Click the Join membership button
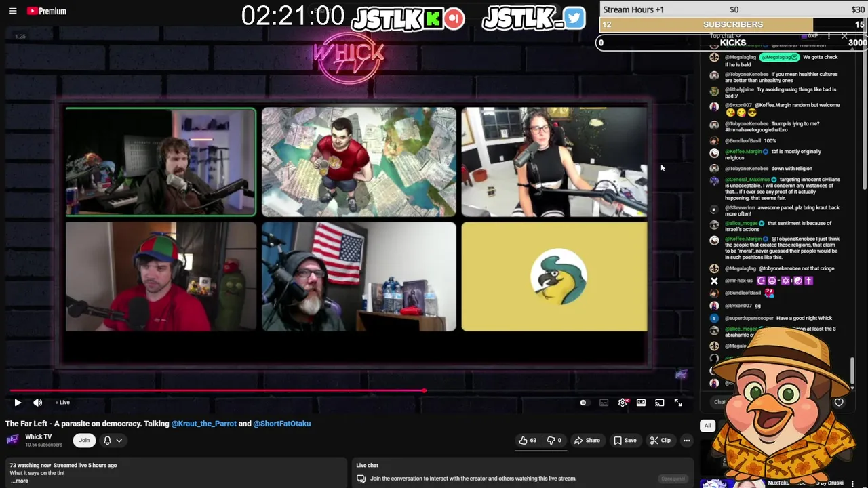Screen dimensions: 868x488 pos(84,441)
